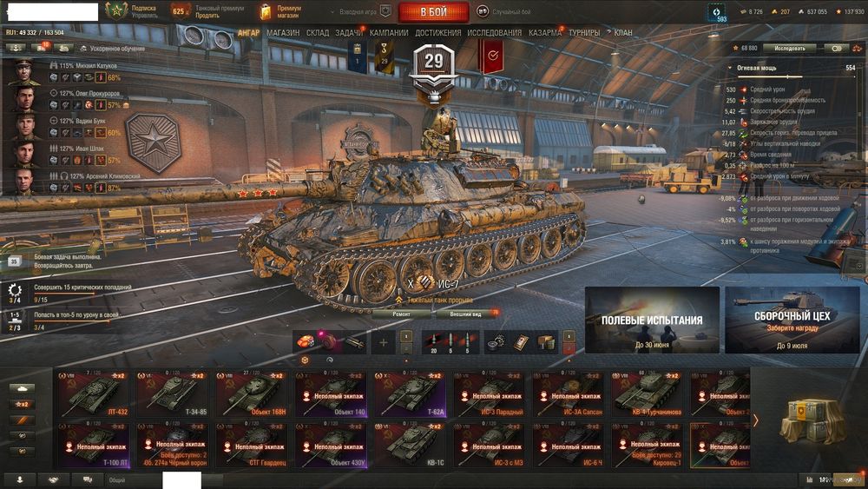This screenshot has height=489, width=868.
Task: Collapse the Огневая мощь parameters section
Action: [730, 68]
